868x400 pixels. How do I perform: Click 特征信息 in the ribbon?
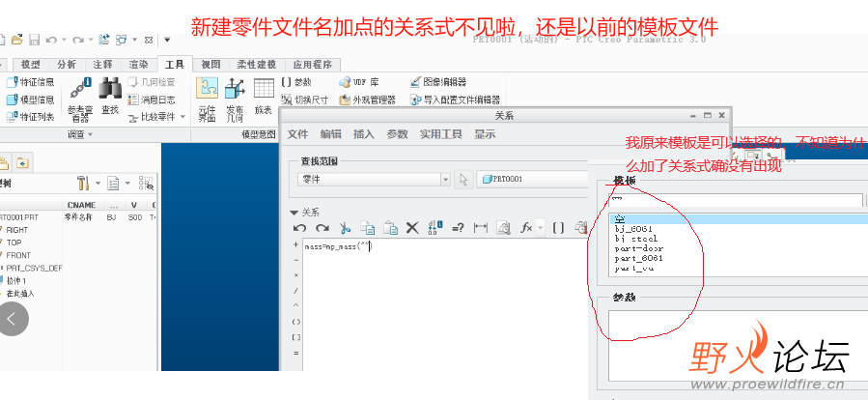tap(31, 82)
